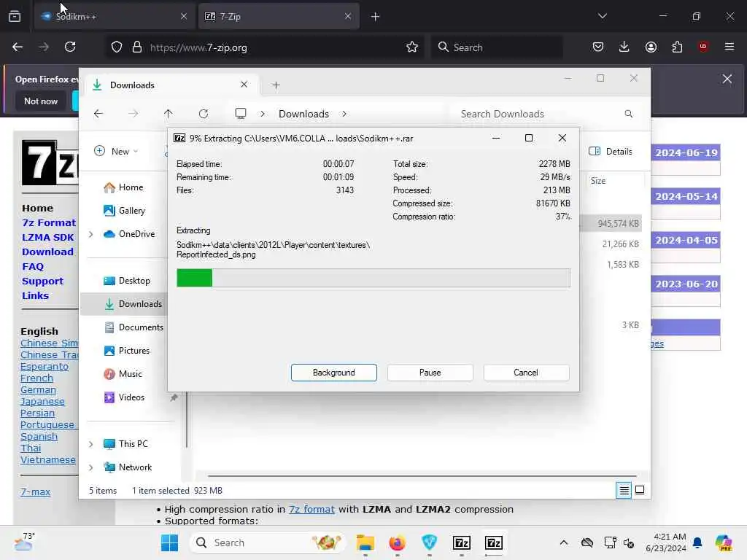Open Gallery in navigation pane
The image size is (747, 560).
point(124,211)
